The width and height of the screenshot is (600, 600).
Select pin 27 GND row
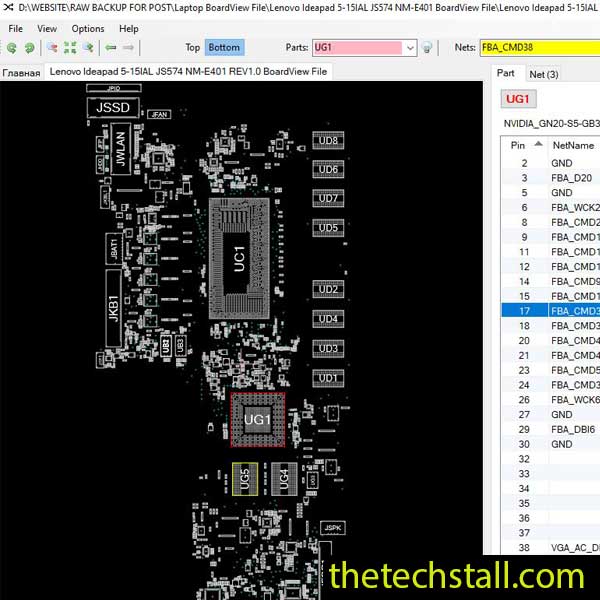point(551,414)
